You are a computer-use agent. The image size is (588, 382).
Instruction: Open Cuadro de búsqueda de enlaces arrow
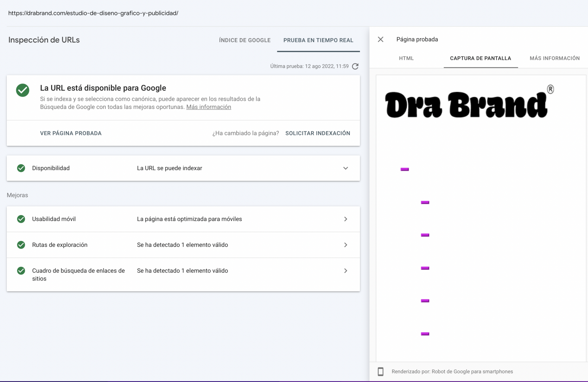pyautogui.click(x=345, y=271)
